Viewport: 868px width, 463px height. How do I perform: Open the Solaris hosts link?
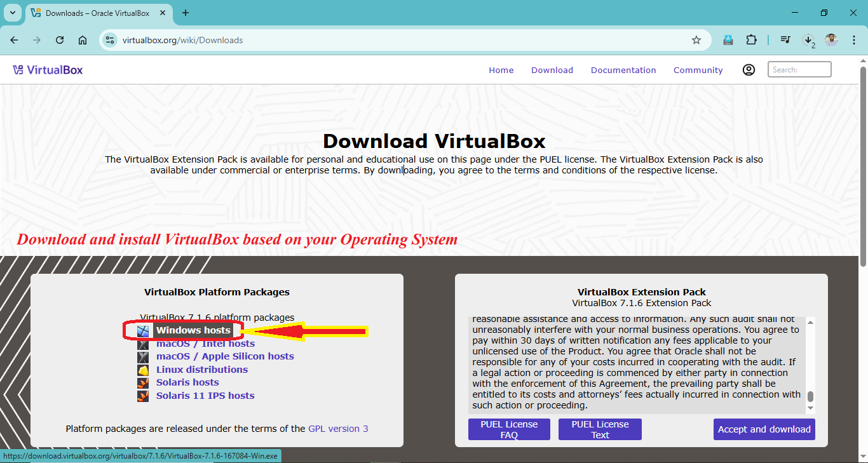point(187,382)
